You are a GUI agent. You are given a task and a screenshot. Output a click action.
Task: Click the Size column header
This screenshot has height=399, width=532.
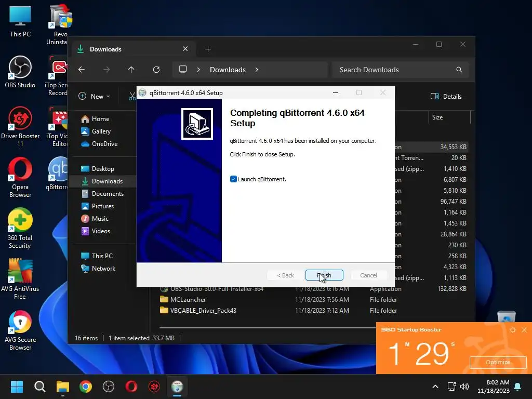(x=449, y=117)
